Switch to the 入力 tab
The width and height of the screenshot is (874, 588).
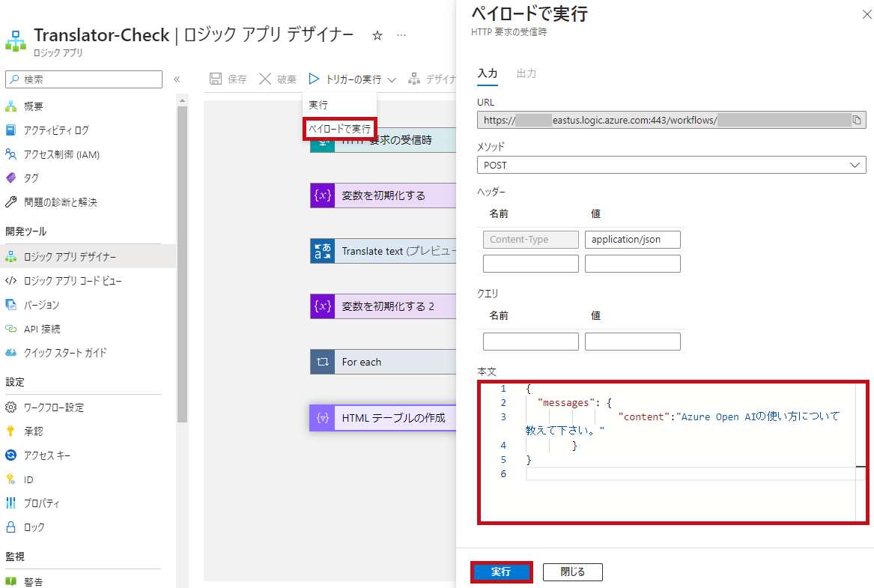pos(488,73)
